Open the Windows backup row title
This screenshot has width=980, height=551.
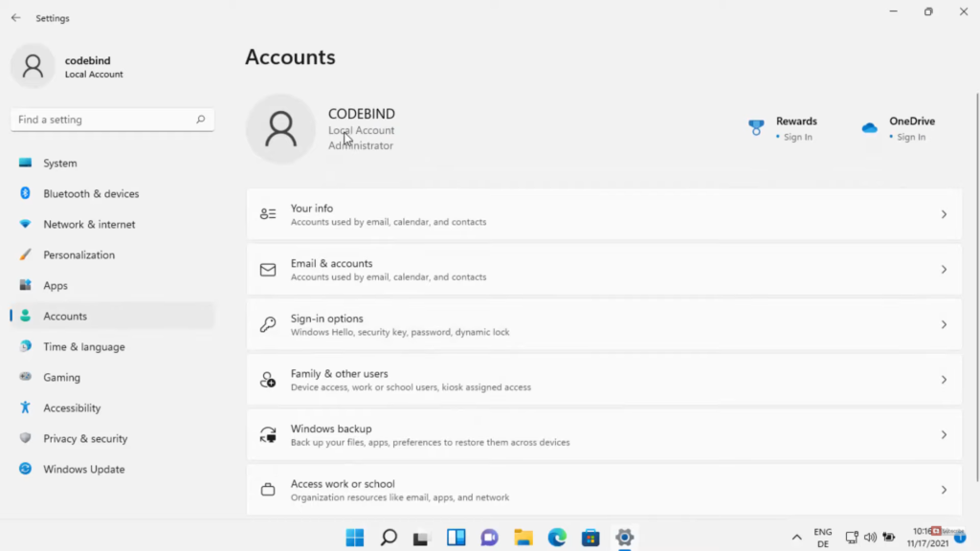click(x=331, y=429)
